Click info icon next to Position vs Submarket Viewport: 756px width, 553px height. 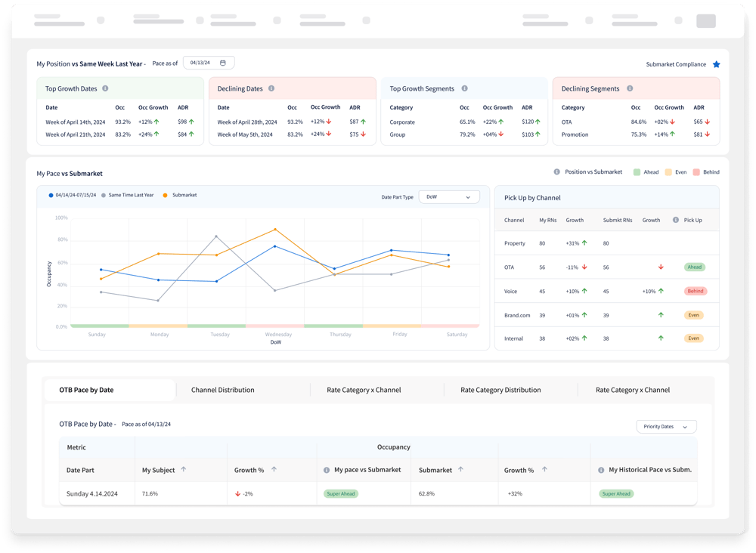557,172
